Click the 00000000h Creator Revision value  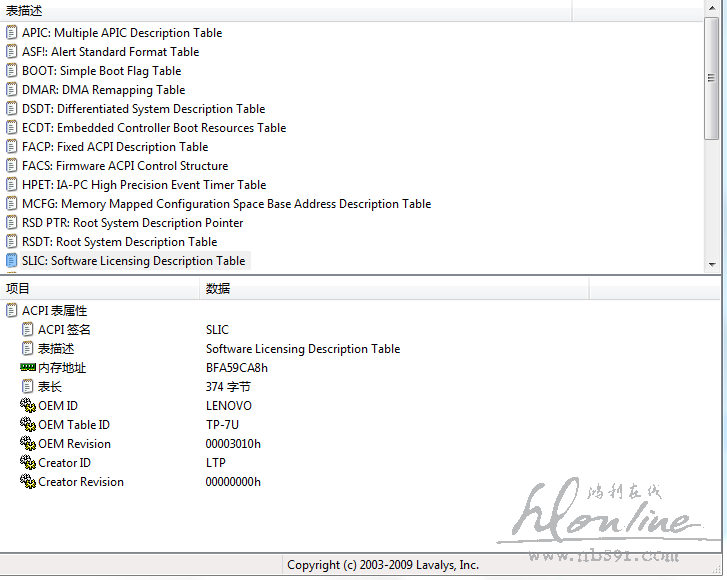pyautogui.click(x=233, y=482)
